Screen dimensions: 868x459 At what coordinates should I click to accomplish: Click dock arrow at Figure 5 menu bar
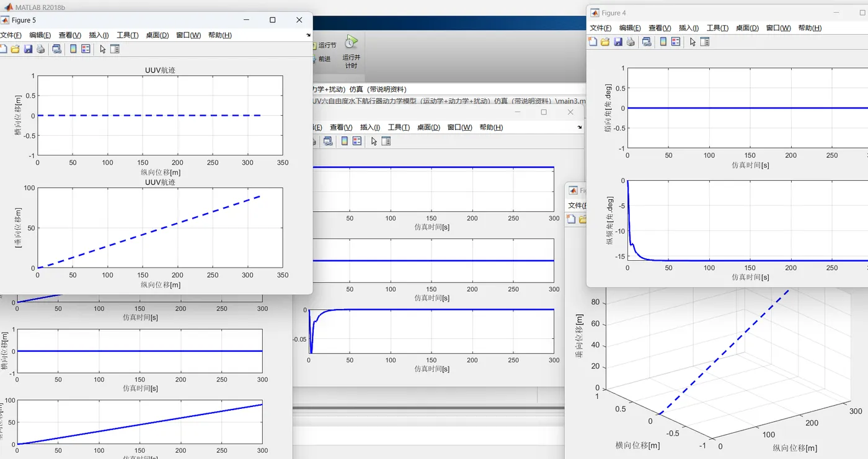coord(308,35)
